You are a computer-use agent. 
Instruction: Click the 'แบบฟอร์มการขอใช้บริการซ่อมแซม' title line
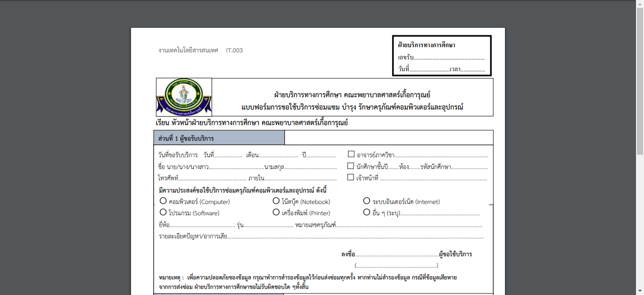[352, 107]
